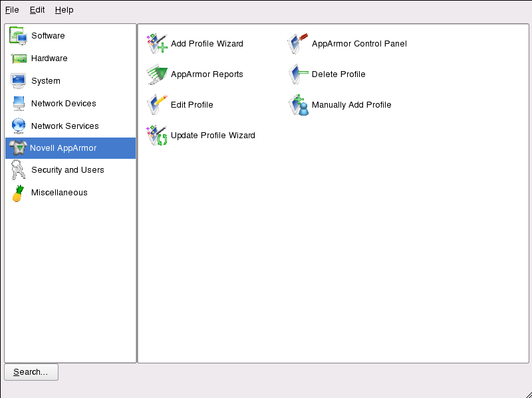Click the Edit Profile pencil icon
The height and width of the screenshot is (398, 532).
(x=157, y=105)
